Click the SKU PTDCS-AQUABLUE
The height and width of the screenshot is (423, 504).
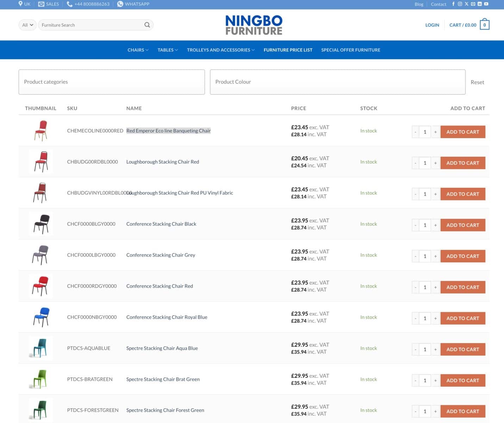pyautogui.click(x=89, y=348)
